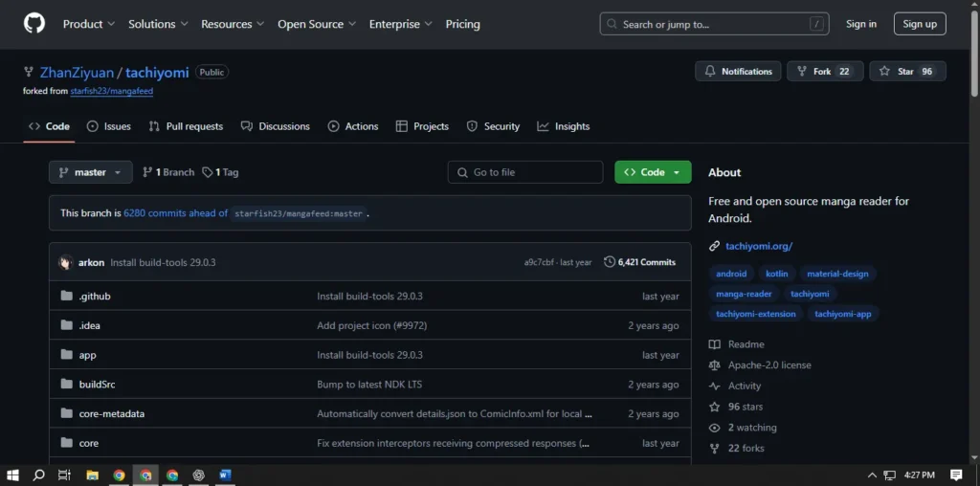Screen dimensions: 980x486
Task: Fork this repository
Action: click(x=824, y=72)
